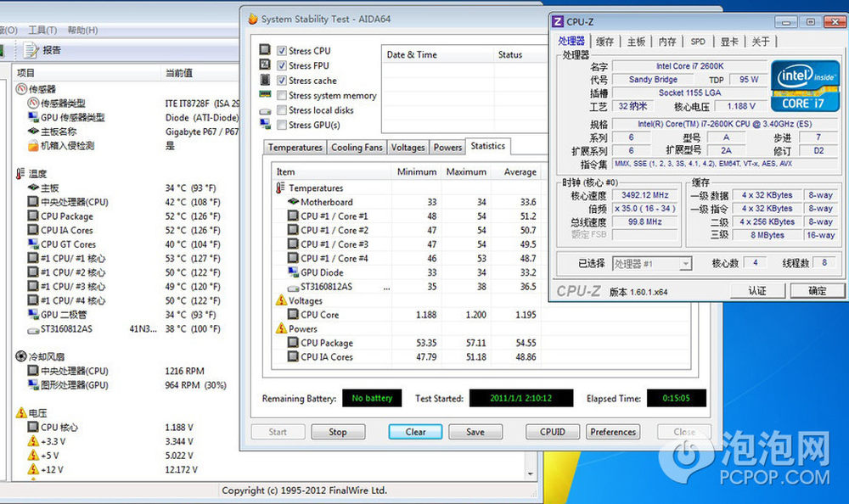The height and width of the screenshot is (504, 849).
Task: Click the thermometer icon next to 温度 section
Action: click(20, 173)
